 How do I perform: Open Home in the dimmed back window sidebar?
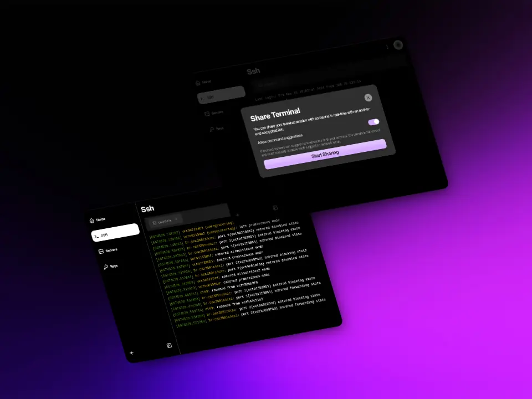206,82
